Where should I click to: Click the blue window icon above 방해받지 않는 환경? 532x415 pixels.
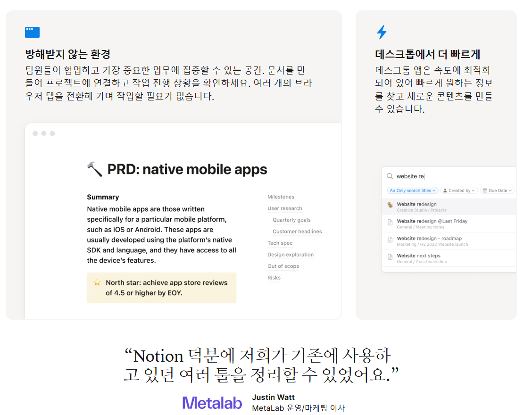pos(32,32)
